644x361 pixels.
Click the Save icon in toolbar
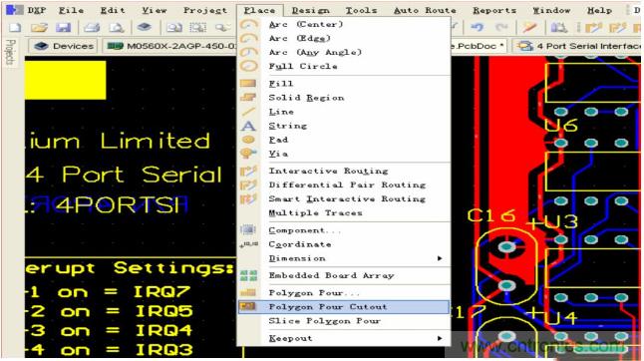pyautogui.click(x=63, y=28)
